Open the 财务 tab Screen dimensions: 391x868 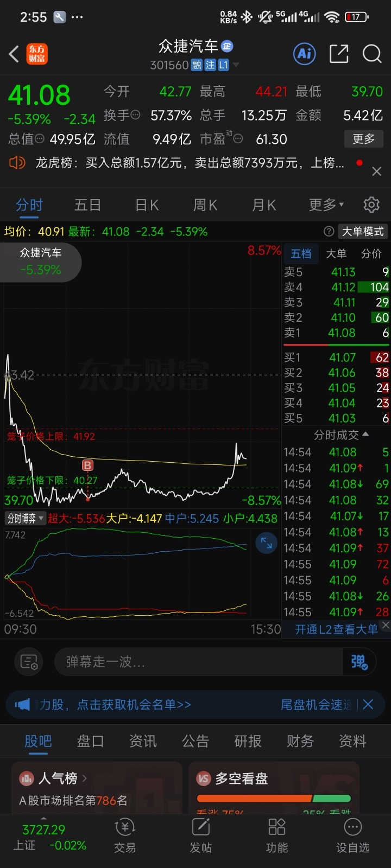(300, 741)
